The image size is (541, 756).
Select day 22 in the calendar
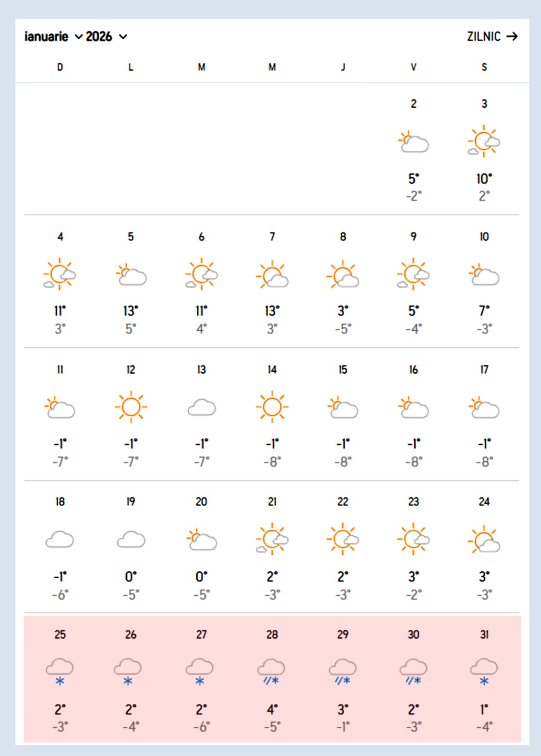pos(343,502)
